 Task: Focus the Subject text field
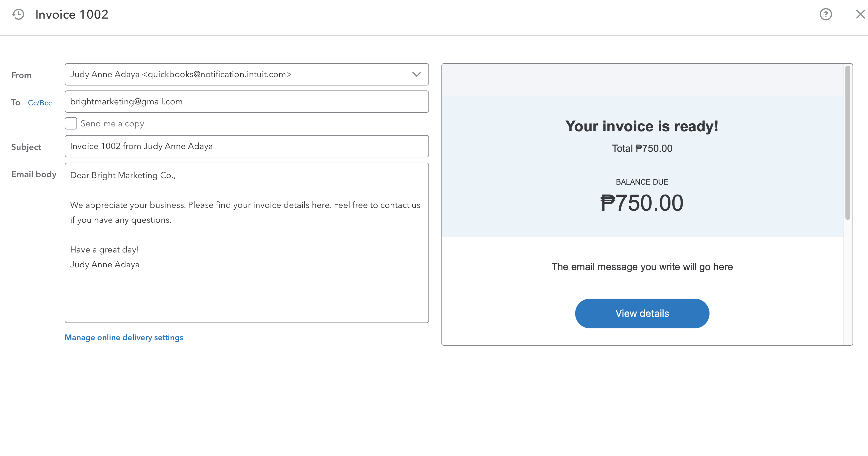pyautogui.click(x=247, y=147)
